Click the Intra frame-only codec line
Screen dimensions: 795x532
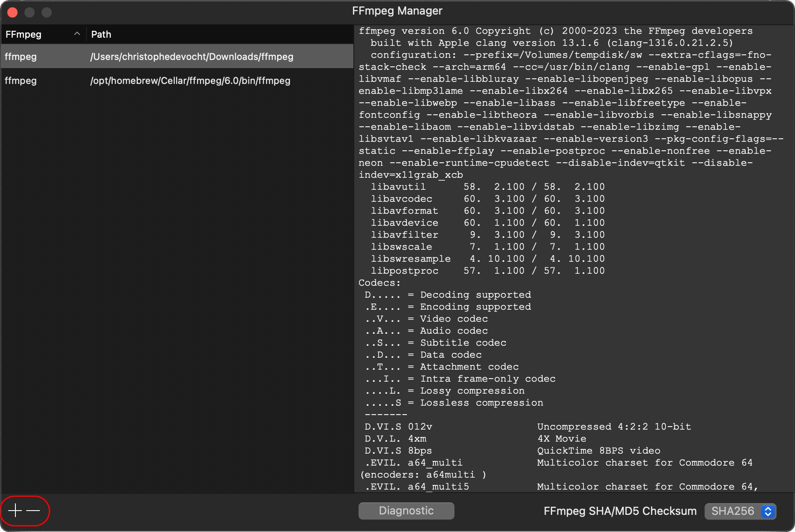(460, 379)
